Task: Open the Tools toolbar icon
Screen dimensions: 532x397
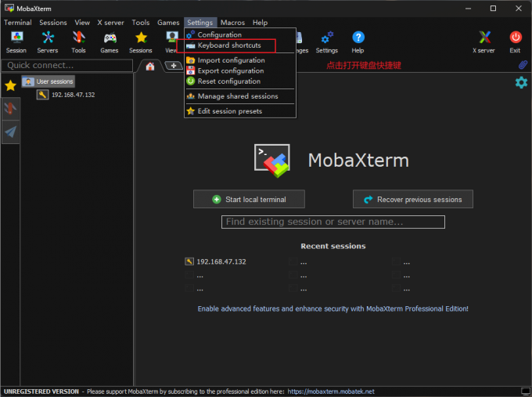Action: click(78, 42)
